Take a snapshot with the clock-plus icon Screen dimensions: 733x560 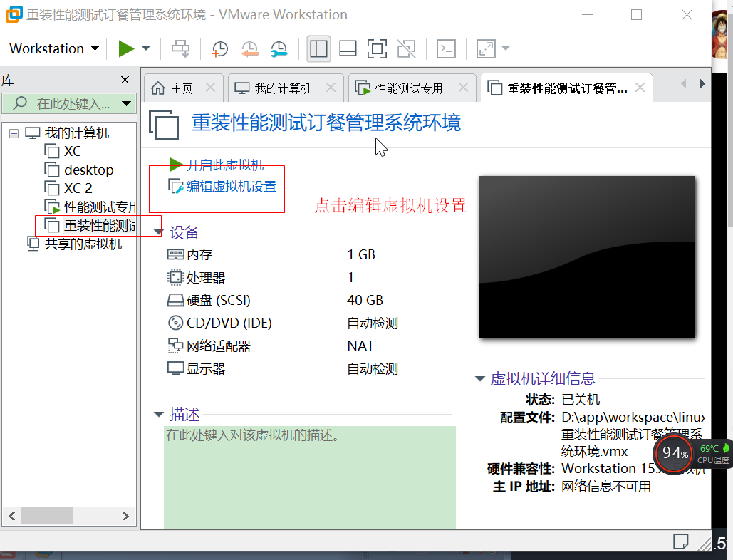click(x=219, y=48)
